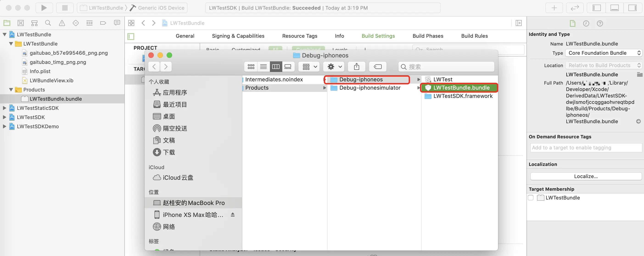Toggle the navigator panel visibility
Screen dimensions: 644x256
[x=596, y=8]
